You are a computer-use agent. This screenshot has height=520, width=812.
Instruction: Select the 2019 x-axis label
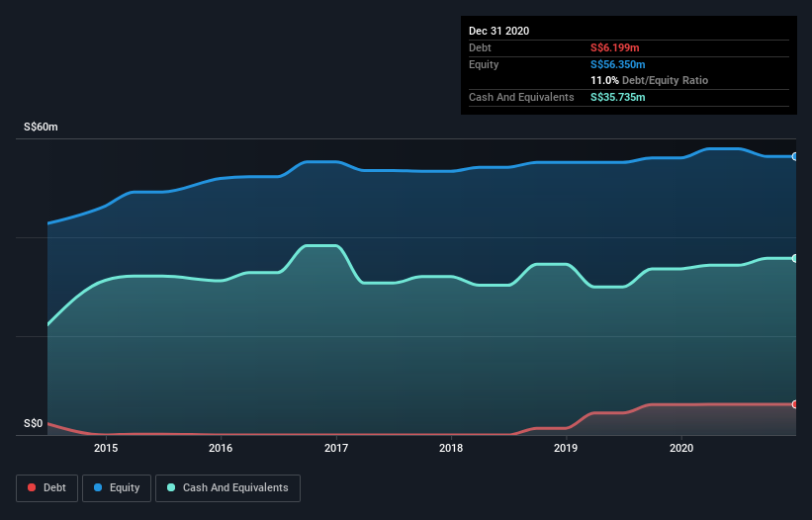pyautogui.click(x=566, y=449)
